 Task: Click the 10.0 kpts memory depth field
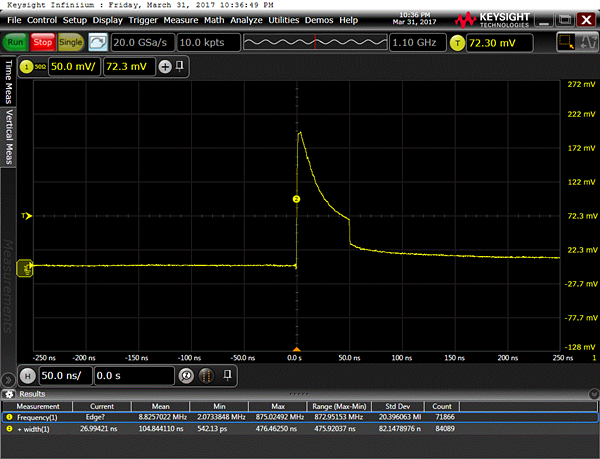pyautogui.click(x=209, y=42)
